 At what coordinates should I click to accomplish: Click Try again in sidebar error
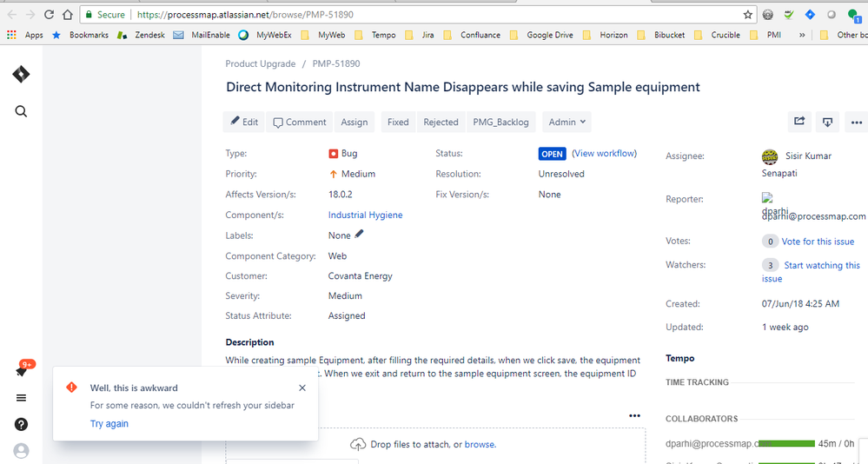109,424
